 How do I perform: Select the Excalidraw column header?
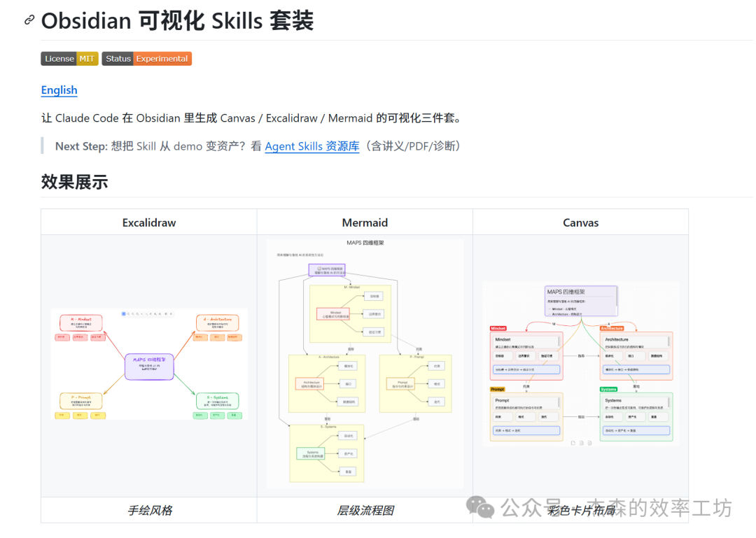tap(148, 222)
